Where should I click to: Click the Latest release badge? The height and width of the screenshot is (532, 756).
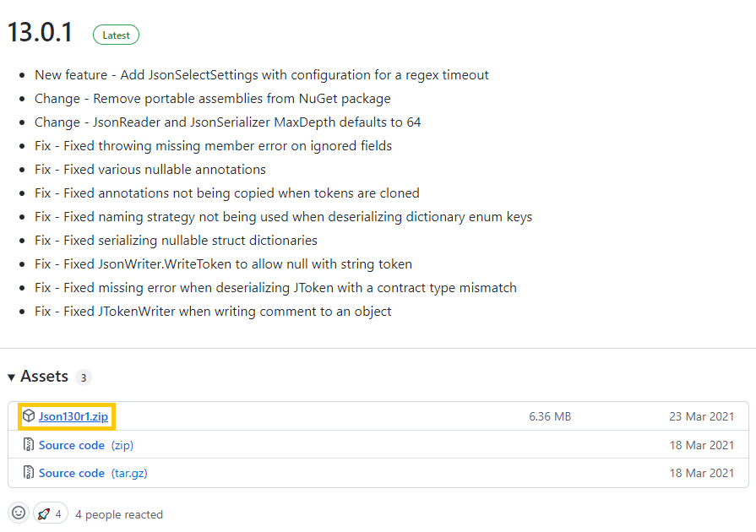116,35
